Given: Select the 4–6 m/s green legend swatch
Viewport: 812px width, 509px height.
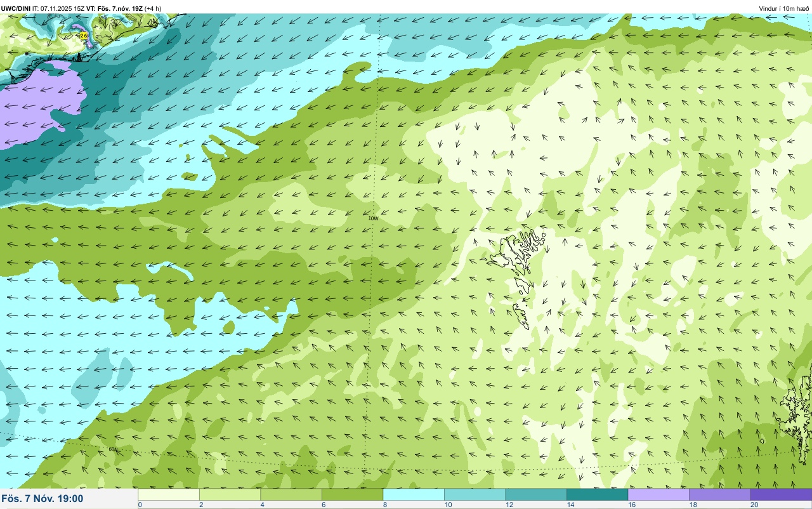Looking at the screenshot, I should 291,494.
